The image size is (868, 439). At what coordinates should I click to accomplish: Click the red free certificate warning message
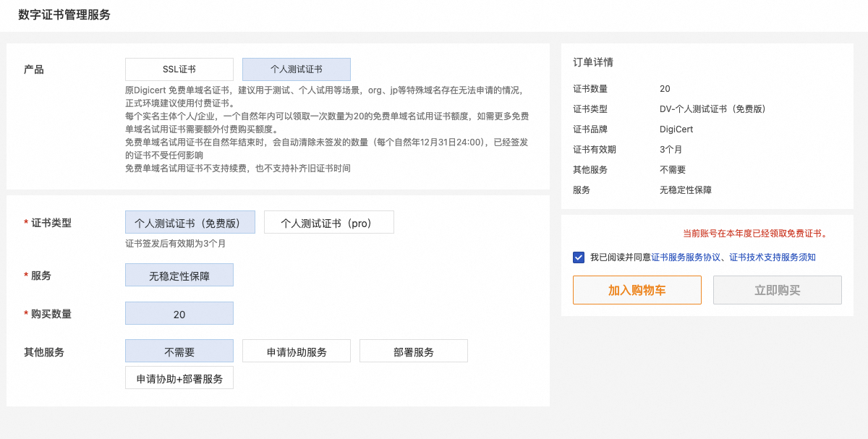coord(754,234)
